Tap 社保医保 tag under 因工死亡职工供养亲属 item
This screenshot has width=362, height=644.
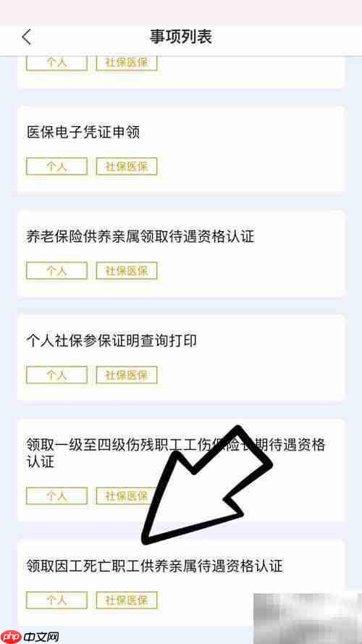click(127, 600)
